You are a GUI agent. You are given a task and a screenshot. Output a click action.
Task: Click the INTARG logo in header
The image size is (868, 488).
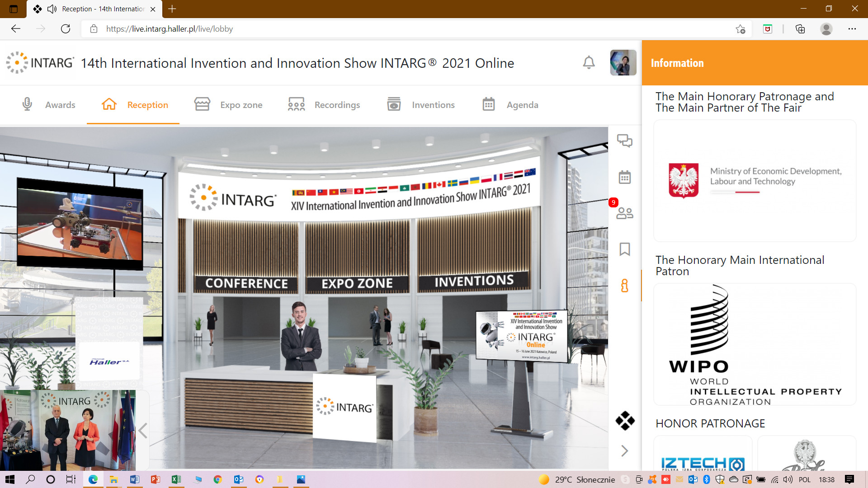tap(40, 62)
